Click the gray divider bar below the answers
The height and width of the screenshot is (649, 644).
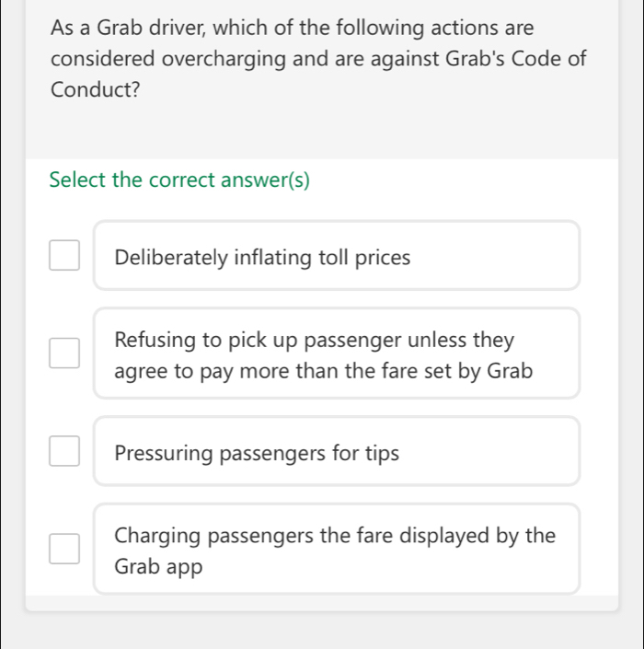pos(322,603)
